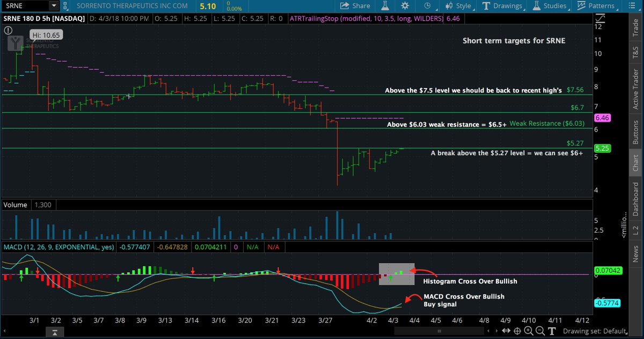The width and height of the screenshot is (644, 339).
Task: Open the Buttons side tab
Action: (635, 132)
